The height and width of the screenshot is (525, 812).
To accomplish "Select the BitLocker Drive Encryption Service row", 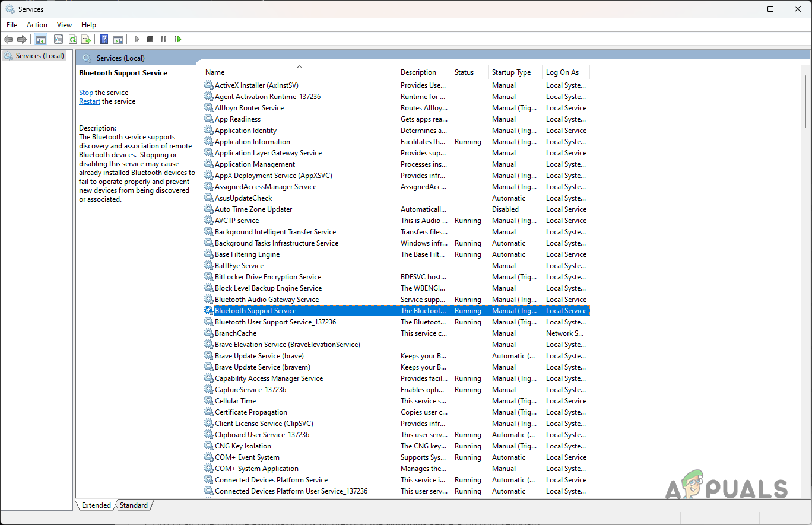I will click(268, 277).
